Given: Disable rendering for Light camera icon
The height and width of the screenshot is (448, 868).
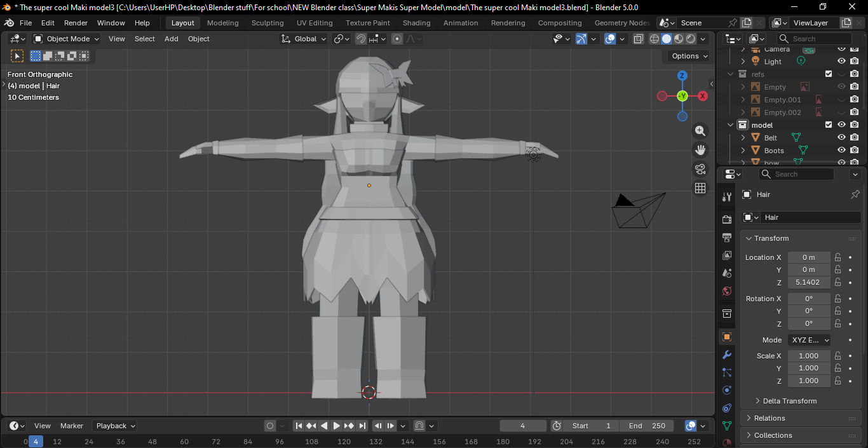Looking at the screenshot, I should (855, 61).
